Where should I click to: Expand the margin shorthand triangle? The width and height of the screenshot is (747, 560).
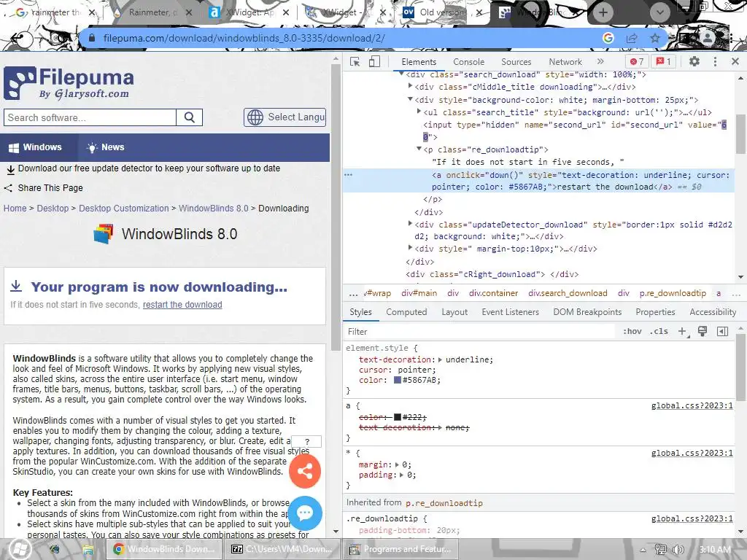coord(398,464)
